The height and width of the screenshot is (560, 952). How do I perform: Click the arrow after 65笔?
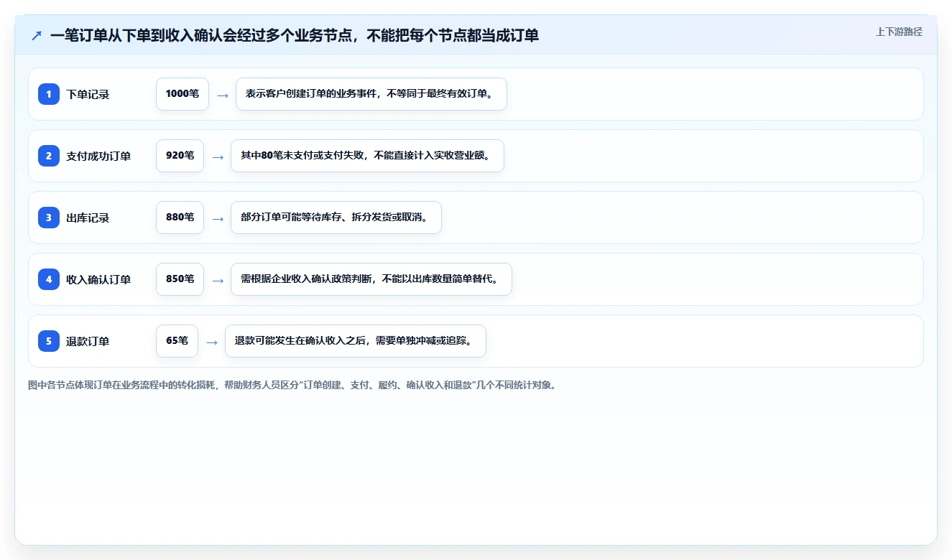click(212, 342)
